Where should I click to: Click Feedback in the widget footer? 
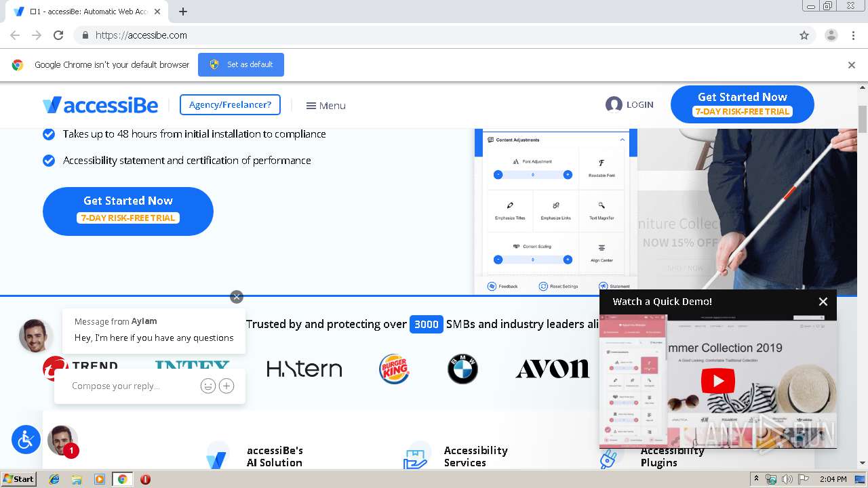coord(502,286)
